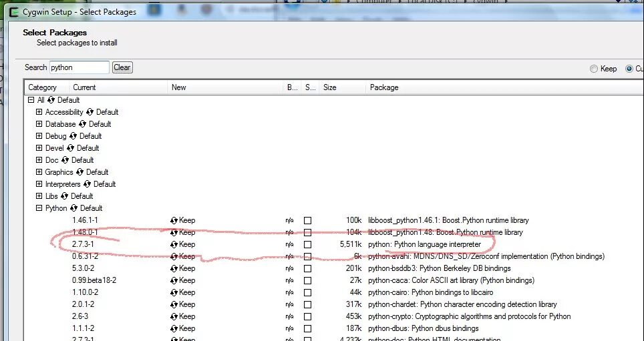The width and height of the screenshot is (644, 341).
Task: Cycle Keep icon for python language interpreter
Action: tap(174, 244)
